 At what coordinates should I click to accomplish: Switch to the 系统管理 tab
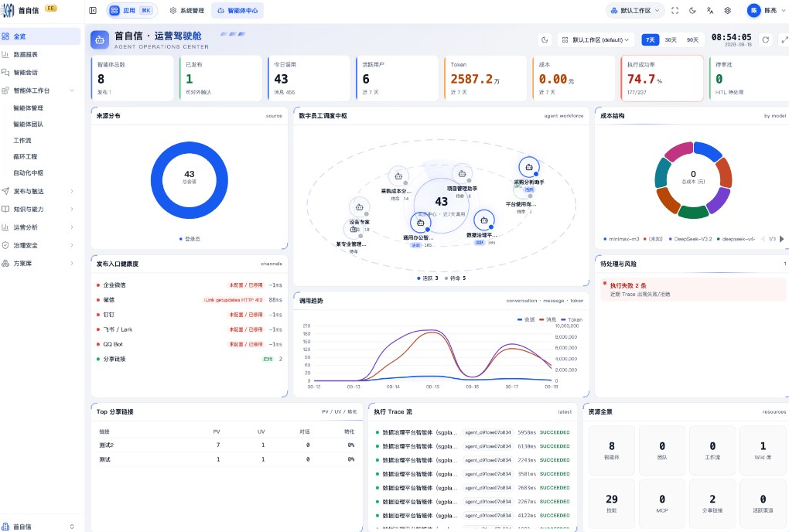pyautogui.click(x=186, y=10)
